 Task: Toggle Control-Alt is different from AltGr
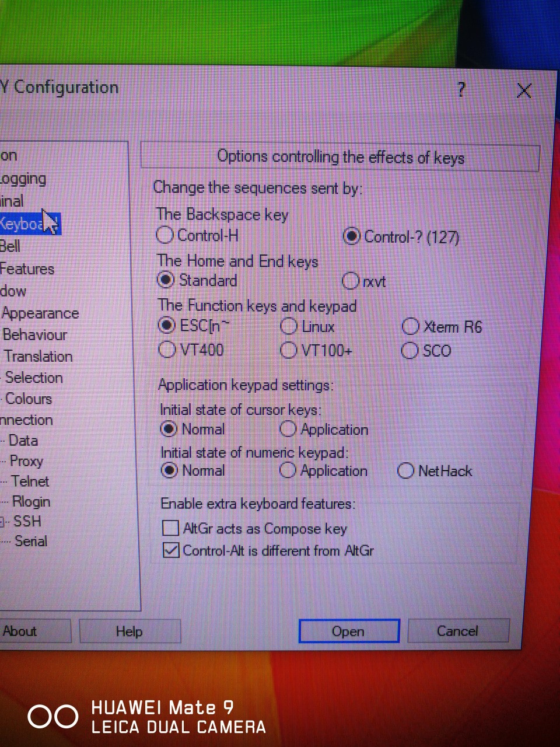pos(171,550)
